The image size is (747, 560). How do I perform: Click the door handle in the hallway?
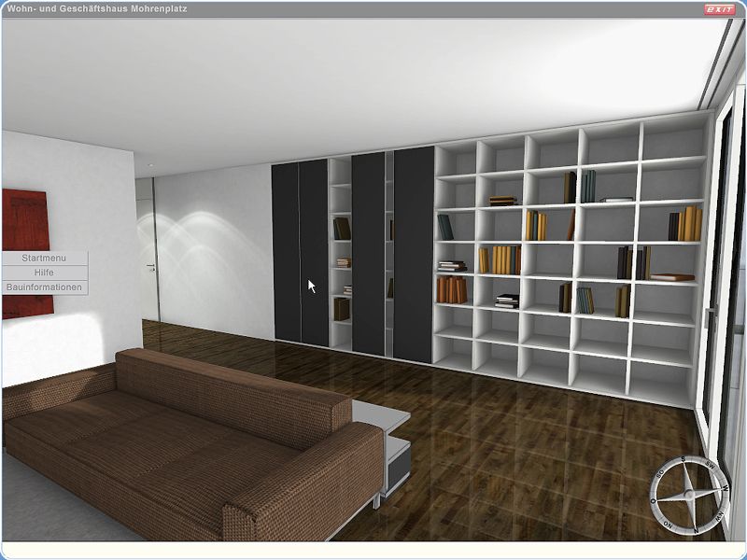click(150, 269)
